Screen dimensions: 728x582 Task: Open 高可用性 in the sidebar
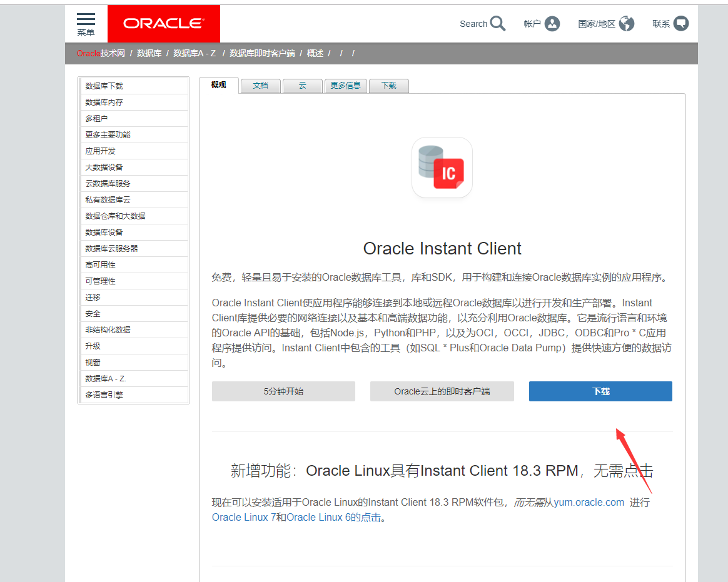(x=134, y=265)
